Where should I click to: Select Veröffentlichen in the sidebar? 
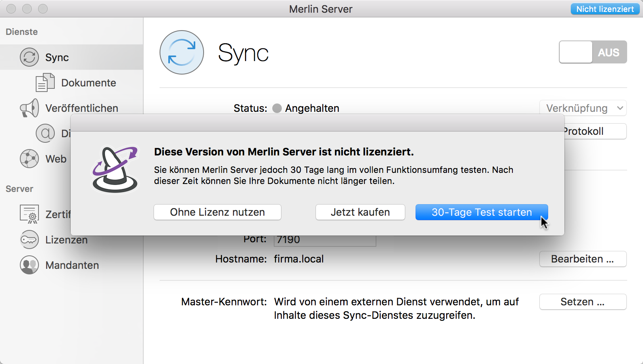pos(82,108)
